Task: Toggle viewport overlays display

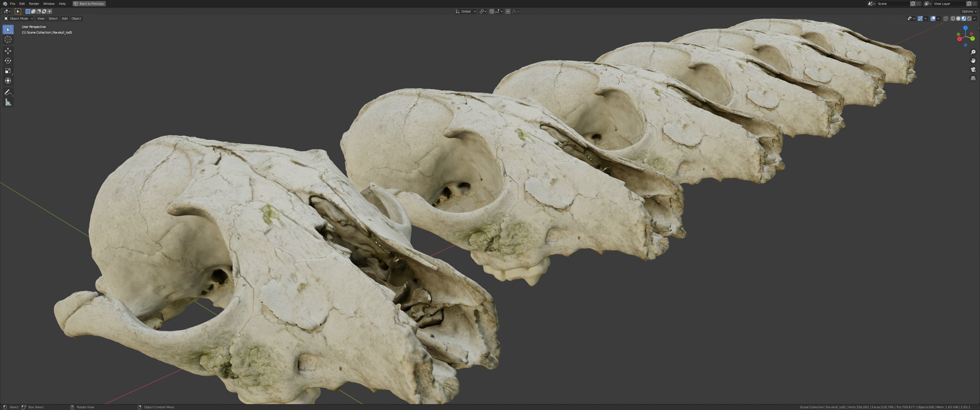Action: 933,19
